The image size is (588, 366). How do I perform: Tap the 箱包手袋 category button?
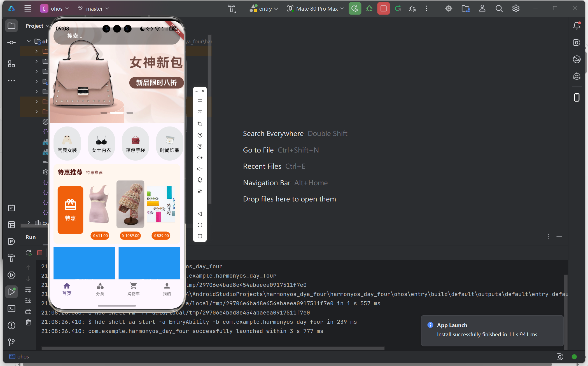click(x=135, y=143)
